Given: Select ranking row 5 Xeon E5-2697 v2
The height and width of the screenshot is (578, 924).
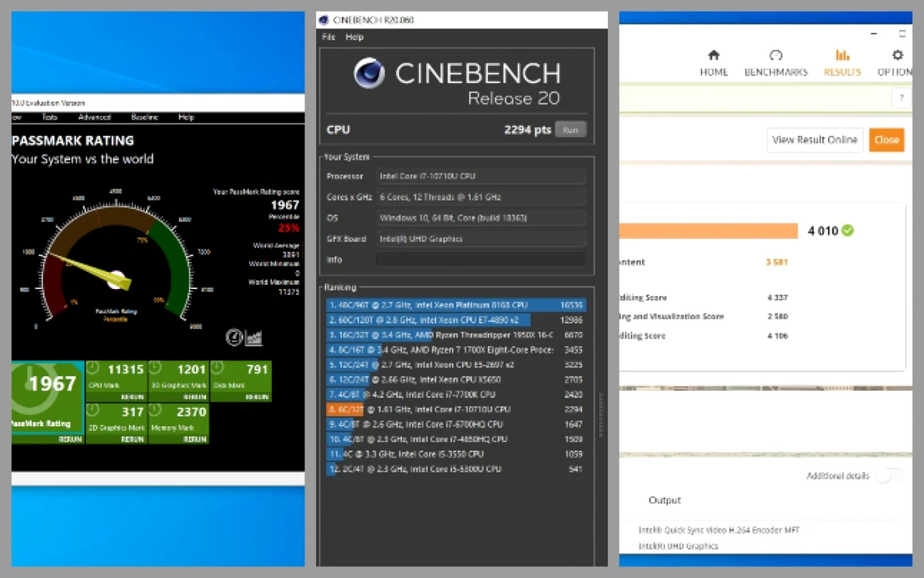Looking at the screenshot, I should pyautogui.click(x=455, y=365).
